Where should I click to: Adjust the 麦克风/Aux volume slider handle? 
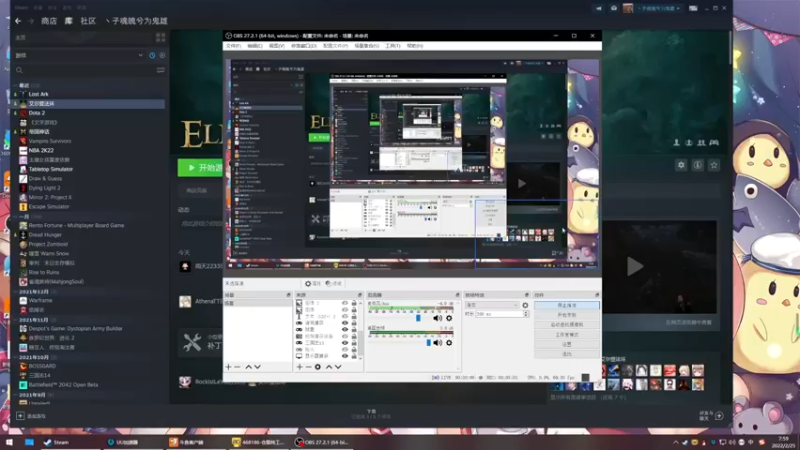(418, 318)
